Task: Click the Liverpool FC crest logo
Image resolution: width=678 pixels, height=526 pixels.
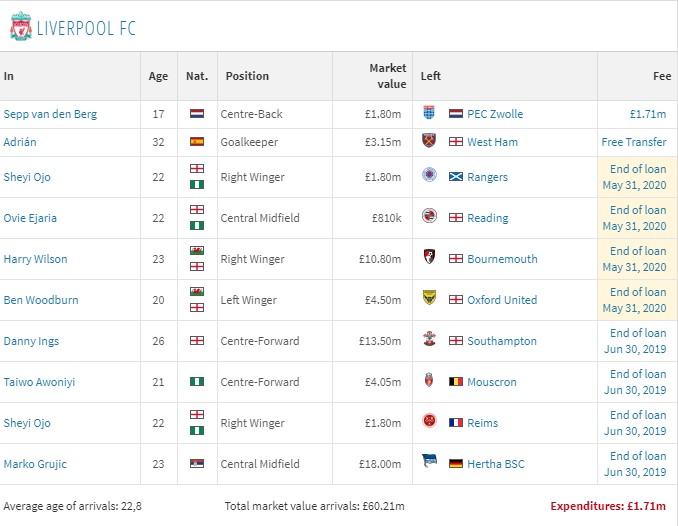Action: click(x=19, y=26)
